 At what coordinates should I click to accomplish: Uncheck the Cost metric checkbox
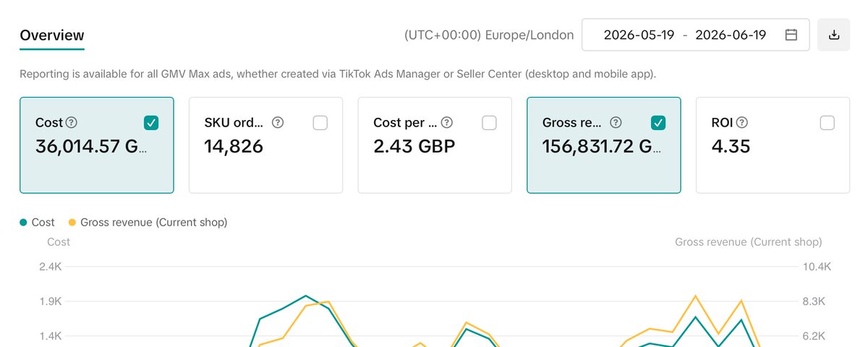151,123
